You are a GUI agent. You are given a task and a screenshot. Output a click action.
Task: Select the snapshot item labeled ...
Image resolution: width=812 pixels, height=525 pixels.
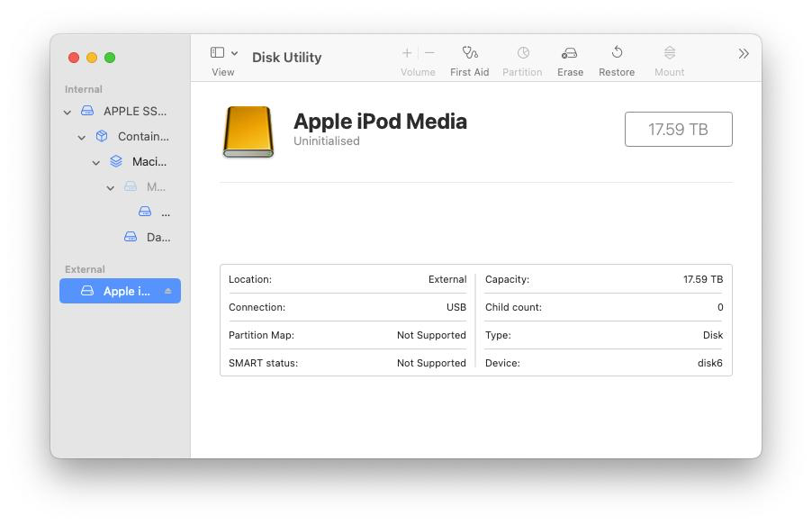[x=154, y=212]
